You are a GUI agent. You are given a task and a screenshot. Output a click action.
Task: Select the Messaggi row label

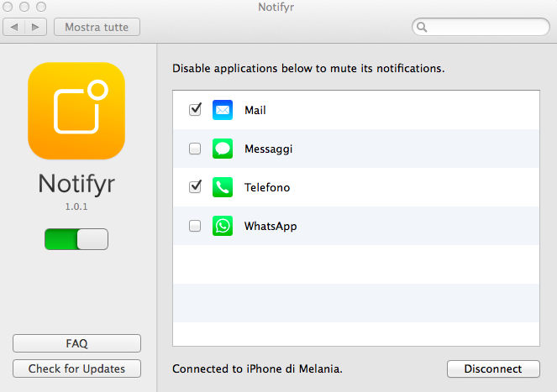[x=269, y=149]
